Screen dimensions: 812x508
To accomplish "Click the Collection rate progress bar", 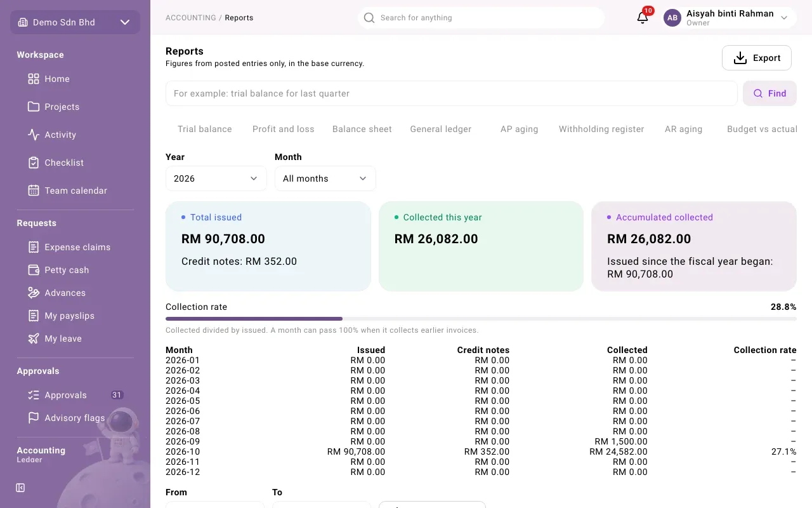I will (481, 319).
